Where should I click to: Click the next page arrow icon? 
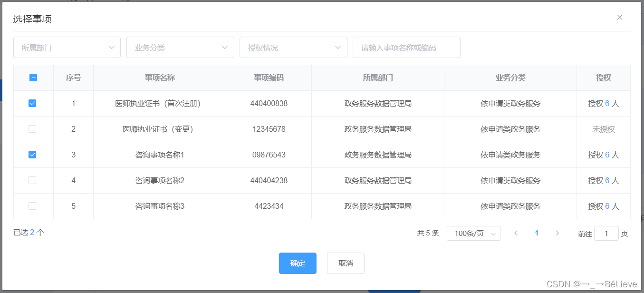557,233
